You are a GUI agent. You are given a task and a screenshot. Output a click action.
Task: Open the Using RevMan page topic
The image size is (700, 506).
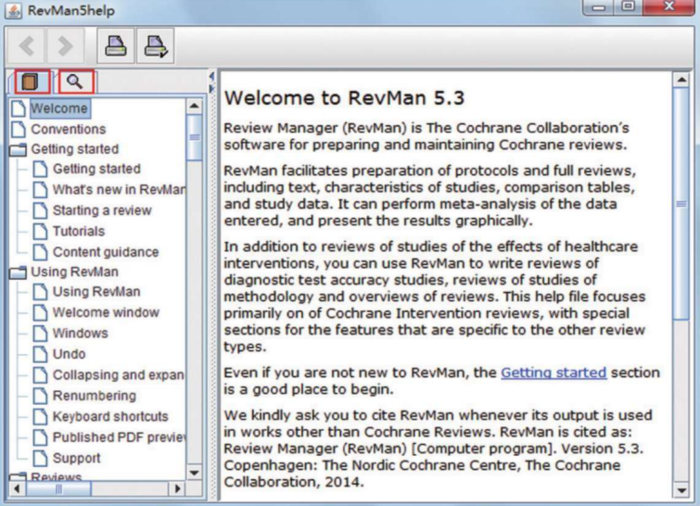point(96,292)
